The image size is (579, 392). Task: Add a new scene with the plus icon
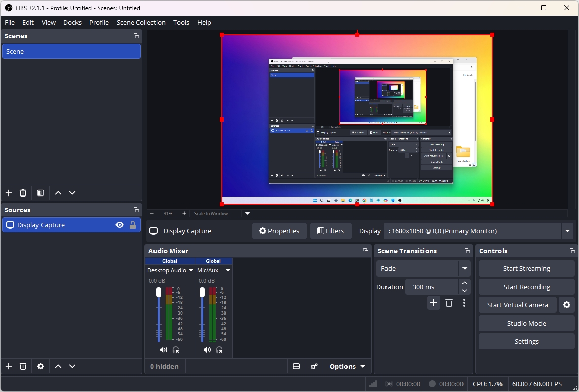(8, 193)
